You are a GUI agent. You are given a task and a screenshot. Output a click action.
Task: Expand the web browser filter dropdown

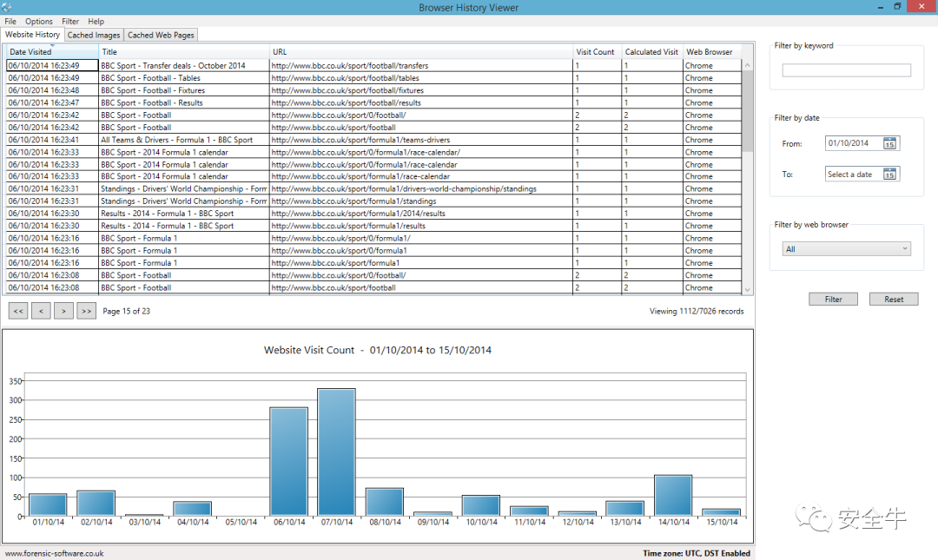pos(847,249)
